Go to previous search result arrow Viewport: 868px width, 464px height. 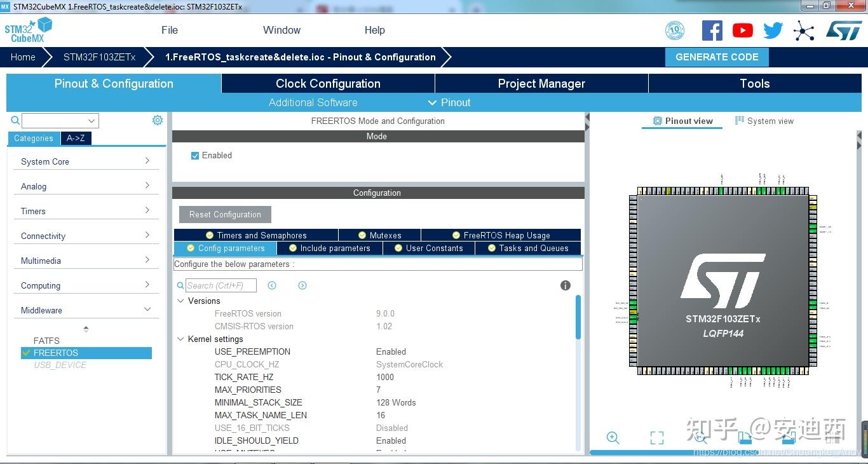(x=272, y=285)
